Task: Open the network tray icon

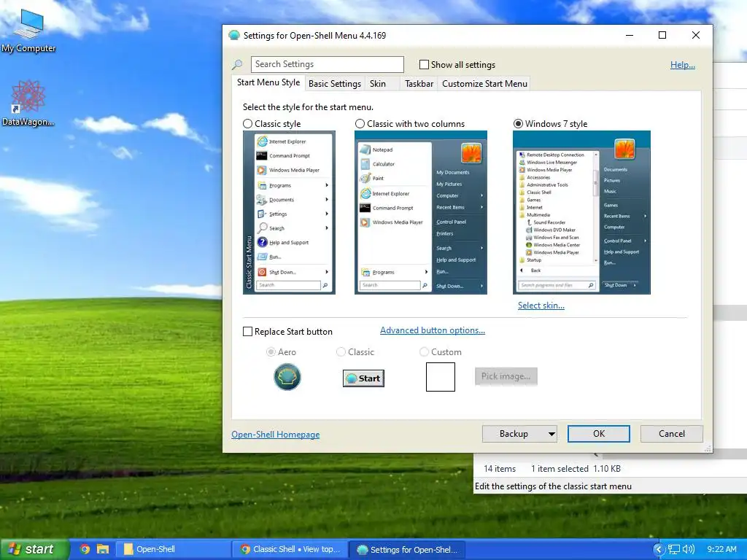Action: (673, 549)
